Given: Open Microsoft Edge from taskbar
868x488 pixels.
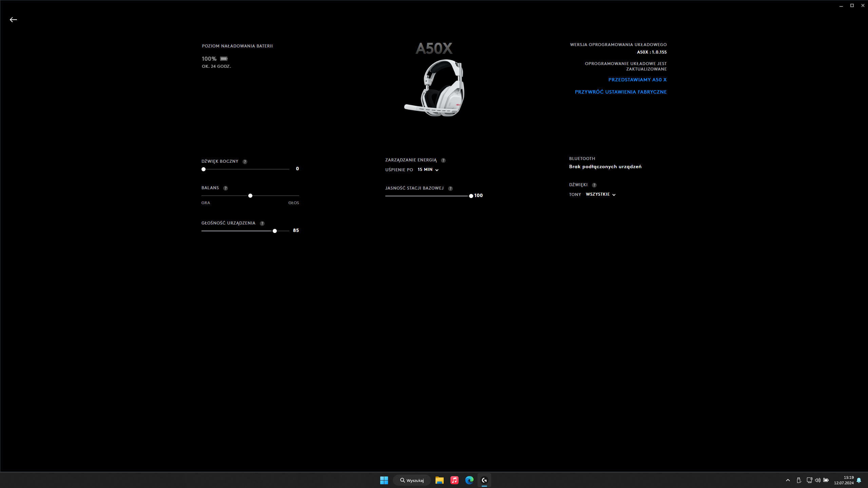Looking at the screenshot, I should [469, 480].
